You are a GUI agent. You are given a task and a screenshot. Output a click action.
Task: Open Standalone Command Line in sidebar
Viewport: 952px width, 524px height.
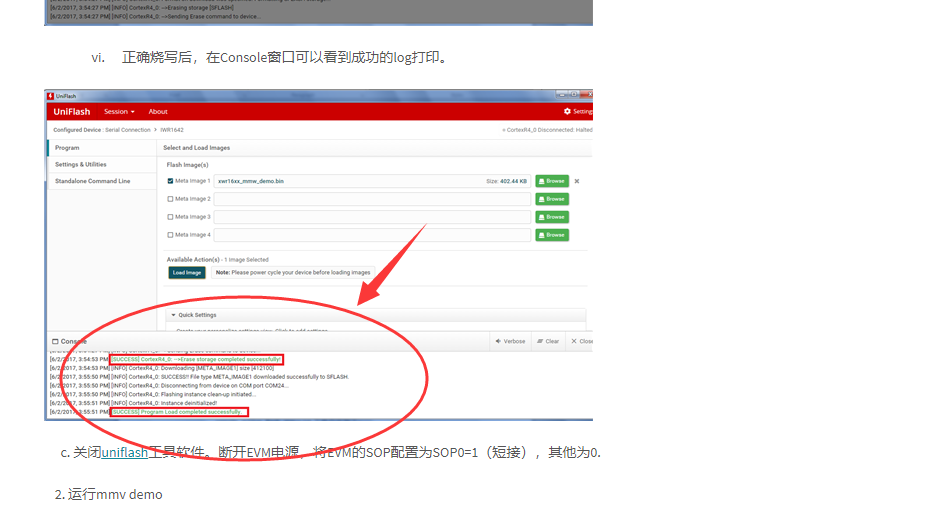(x=102, y=181)
